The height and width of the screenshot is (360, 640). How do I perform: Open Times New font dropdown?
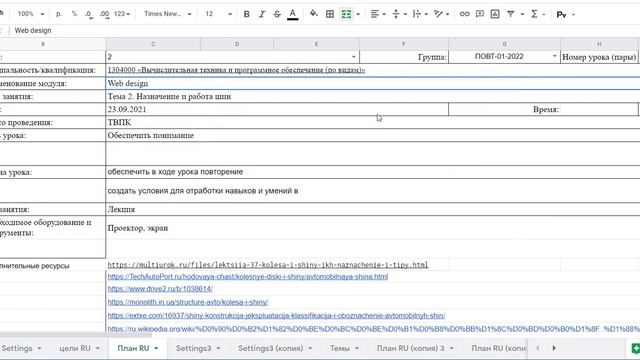click(167, 14)
